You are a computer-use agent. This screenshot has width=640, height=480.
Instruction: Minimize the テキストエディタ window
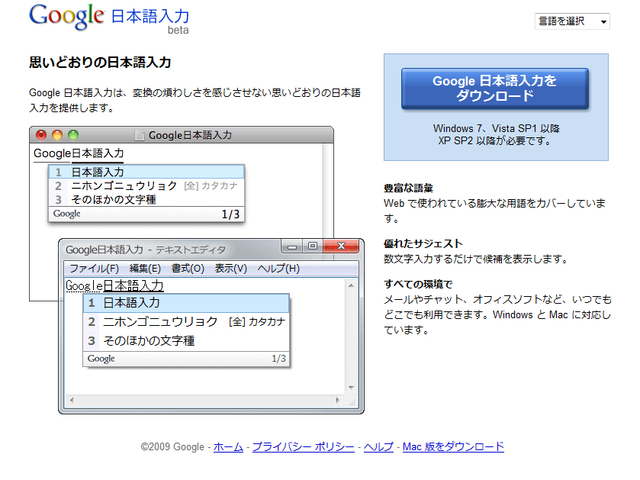pos(292,246)
